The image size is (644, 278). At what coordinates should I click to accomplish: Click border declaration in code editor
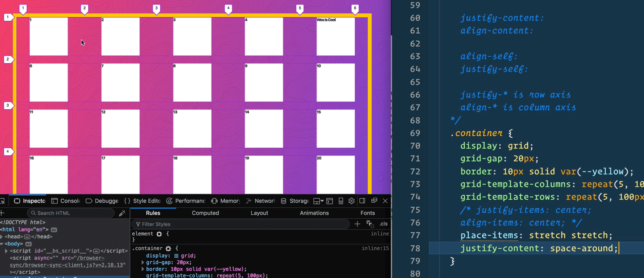coord(547,172)
